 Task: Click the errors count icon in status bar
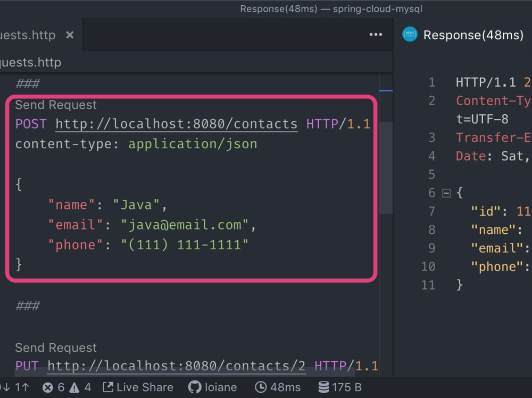48,387
